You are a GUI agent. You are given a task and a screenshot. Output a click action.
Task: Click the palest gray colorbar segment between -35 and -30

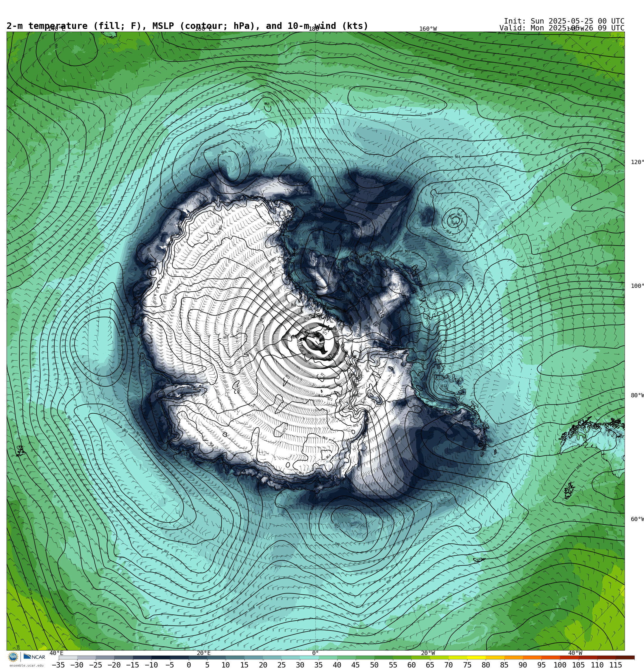(x=68, y=658)
